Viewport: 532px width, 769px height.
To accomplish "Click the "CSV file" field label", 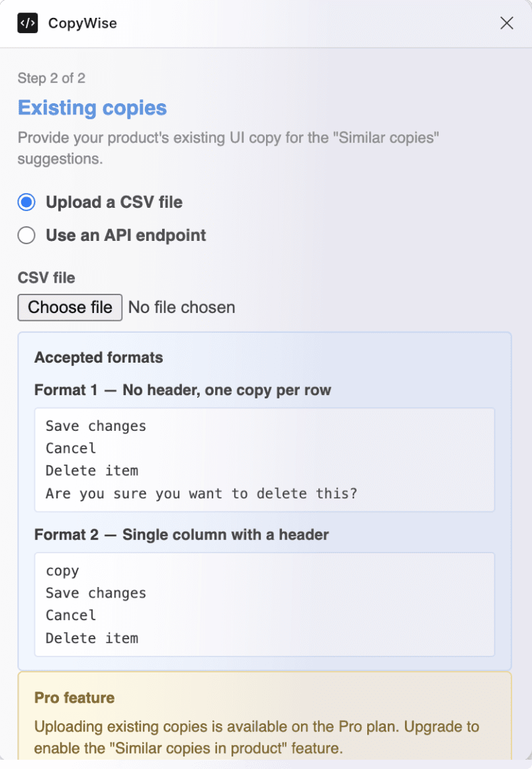I will [x=46, y=278].
